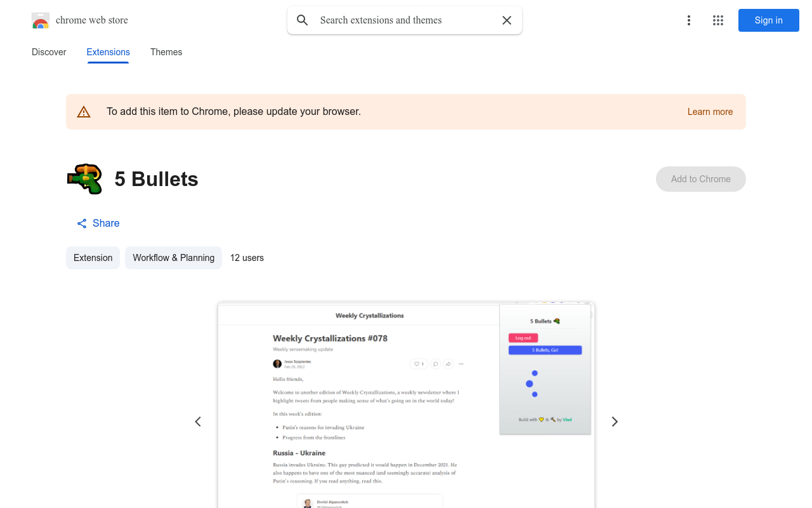Open the Workflow & Planning category
This screenshot has width=812, height=508.
tap(173, 258)
